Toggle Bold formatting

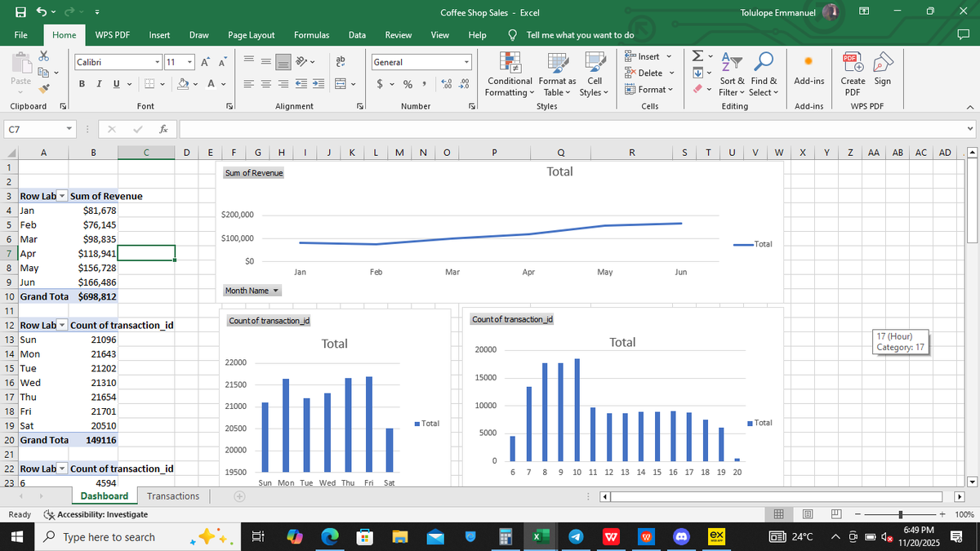click(82, 85)
